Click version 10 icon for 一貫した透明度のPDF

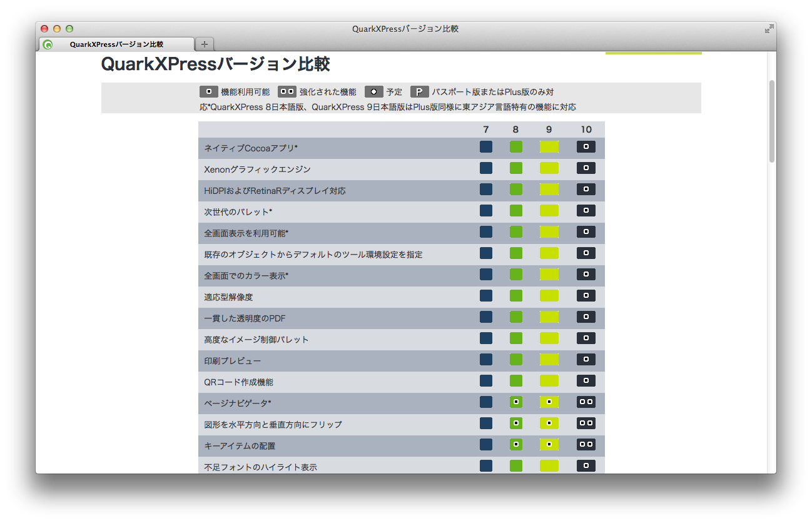click(x=586, y=317)
